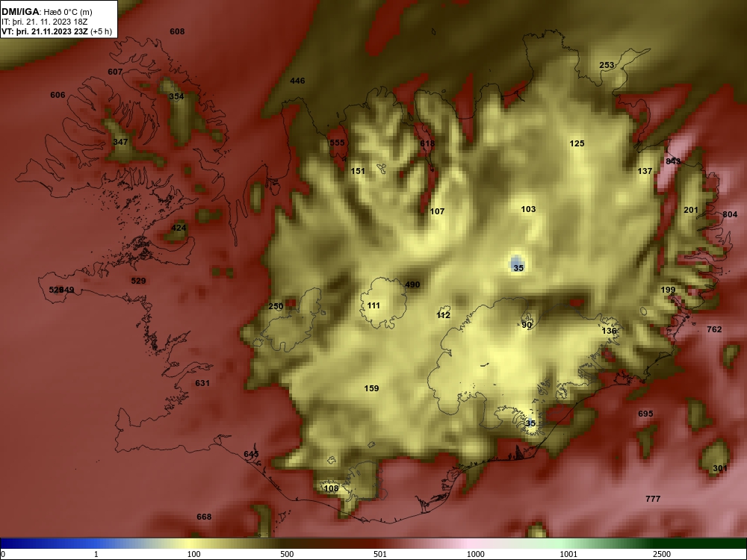Screen dimensions: 747x560
Task: Click the map value 354
Action: click(x=177, y=96)
